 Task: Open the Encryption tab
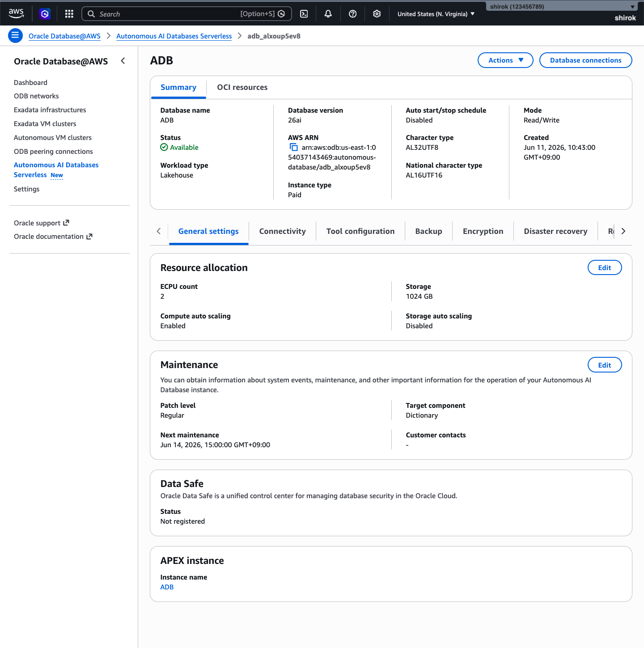(x=483, y=231)
